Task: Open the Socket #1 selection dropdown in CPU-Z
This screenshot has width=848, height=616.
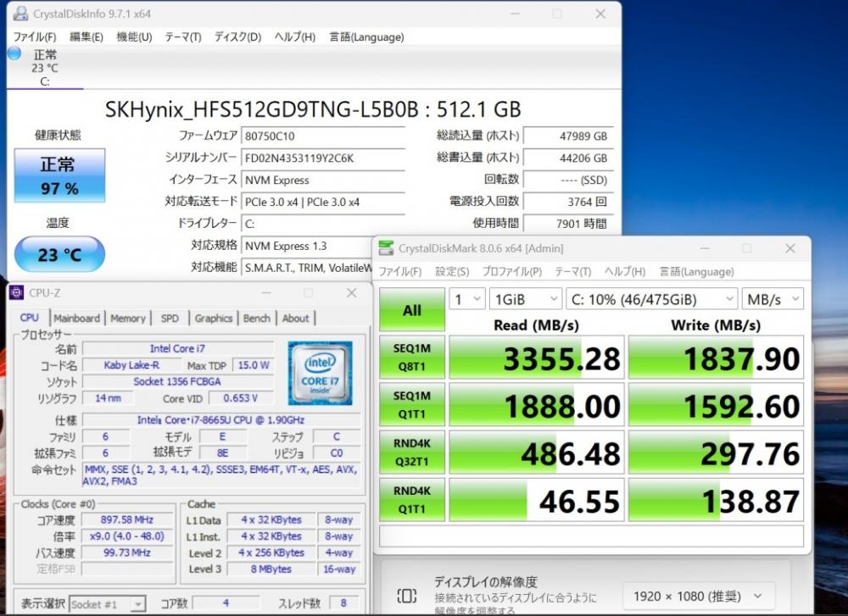Action: pyautogui.click(x=107, y=603)
